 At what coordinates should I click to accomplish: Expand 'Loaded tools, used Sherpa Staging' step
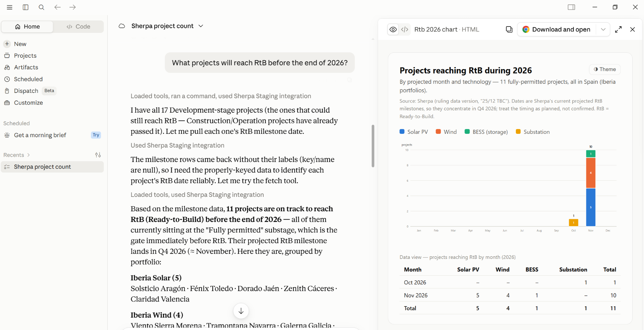[x=197, y=195]
